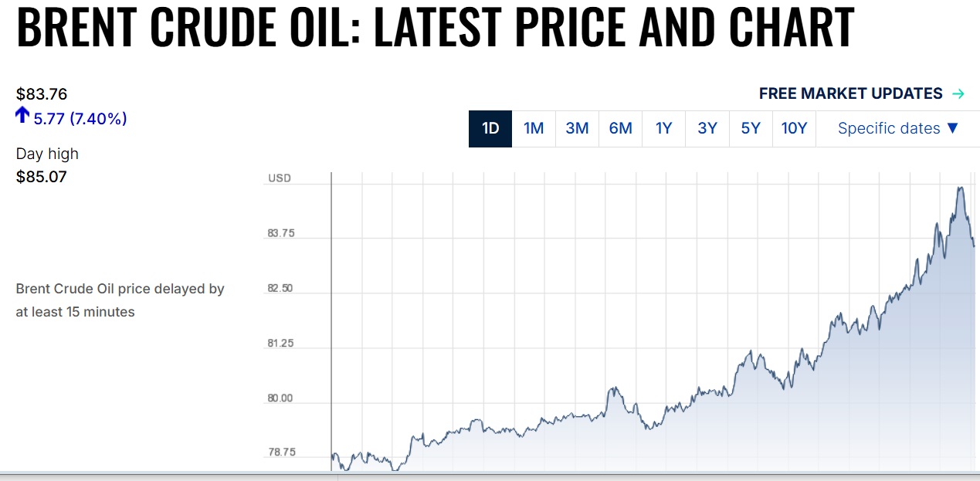The image size is (980, 481).
Task: View the 5Y price history
Action: tap(751, 128)
